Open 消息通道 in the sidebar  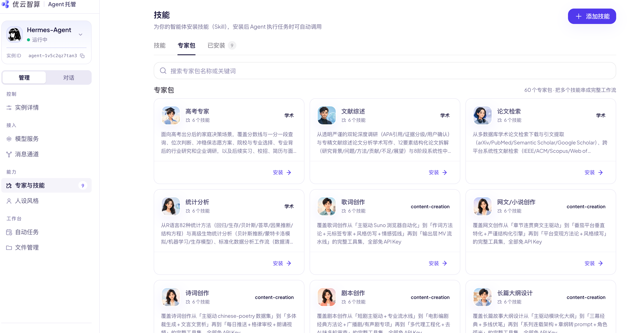pyautogui.click(x=46, y=154)
